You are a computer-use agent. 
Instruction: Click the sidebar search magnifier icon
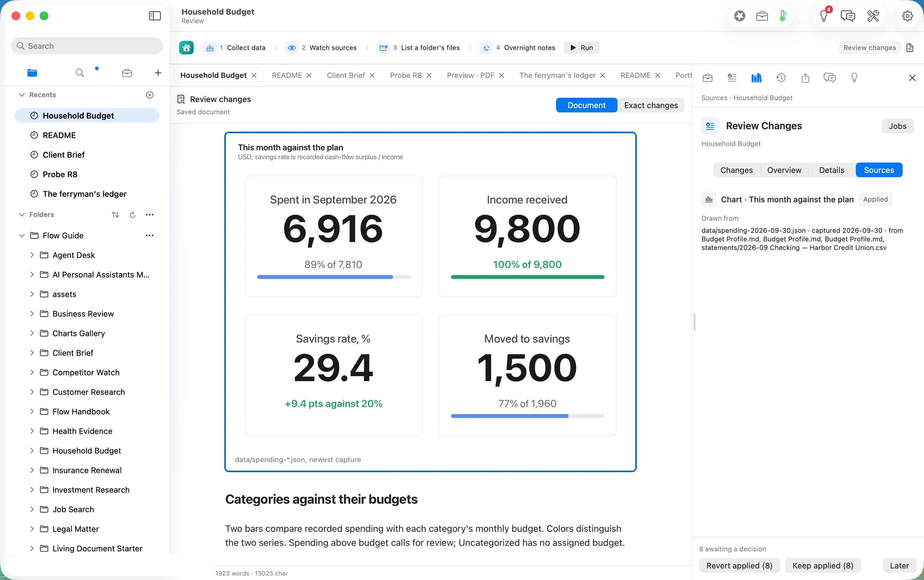(80, 73)
